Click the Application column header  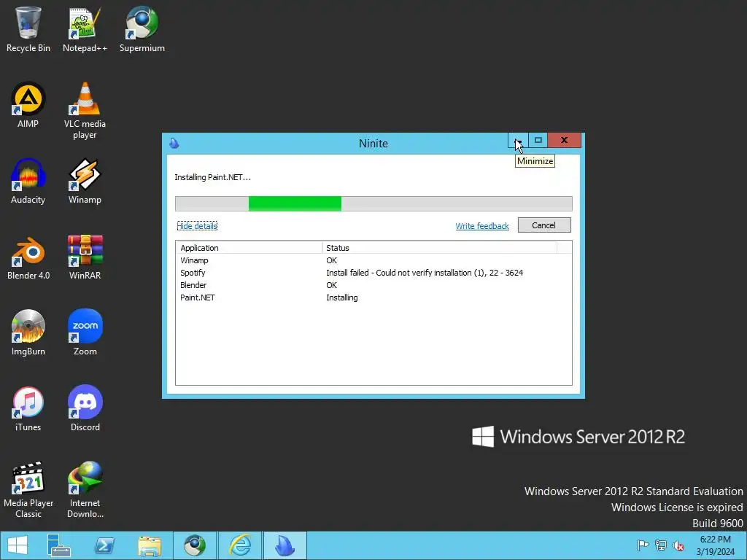coord(249,248)
